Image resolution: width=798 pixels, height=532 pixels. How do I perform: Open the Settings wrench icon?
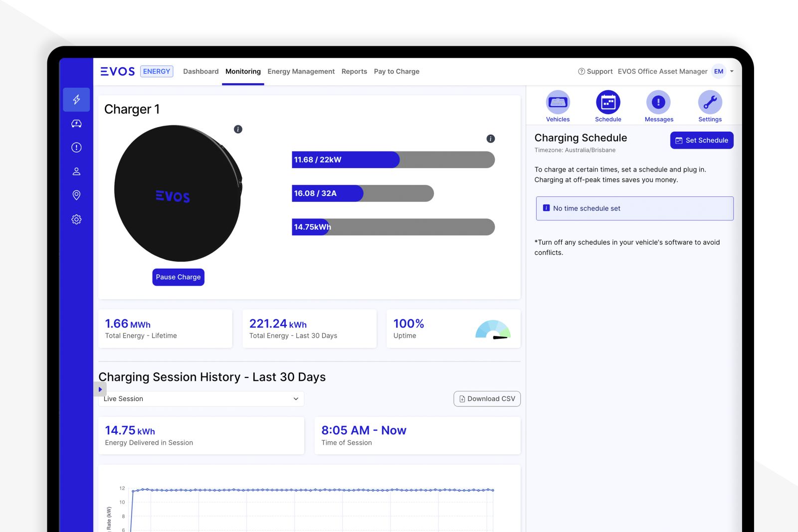click(x=709, y=102)
